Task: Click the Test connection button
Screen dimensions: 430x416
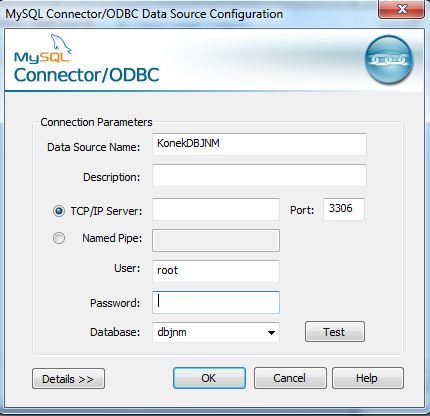Action: tap(335, 332)
